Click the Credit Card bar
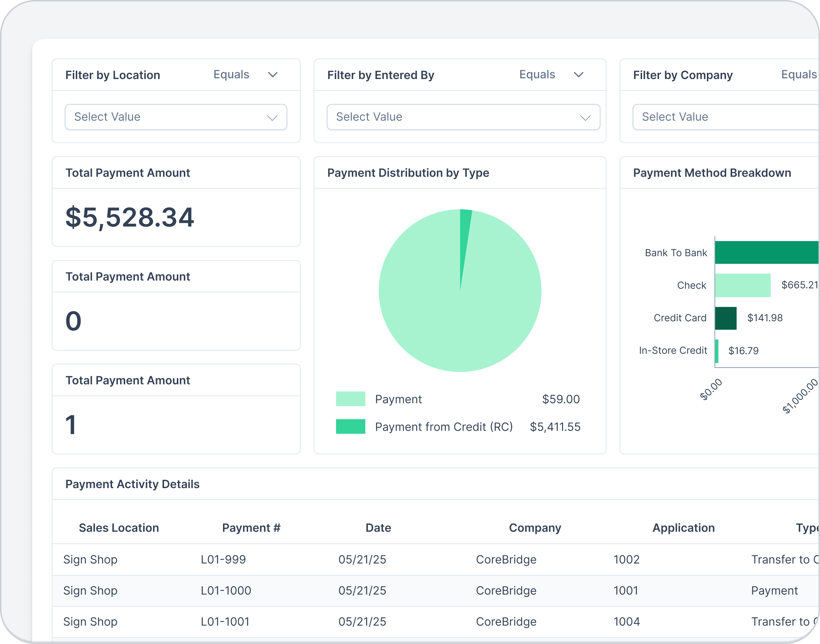 tap(725, 318)
